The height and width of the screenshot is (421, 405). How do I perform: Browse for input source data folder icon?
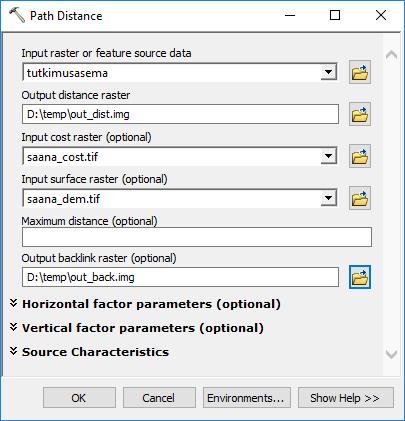click(360, 72)
